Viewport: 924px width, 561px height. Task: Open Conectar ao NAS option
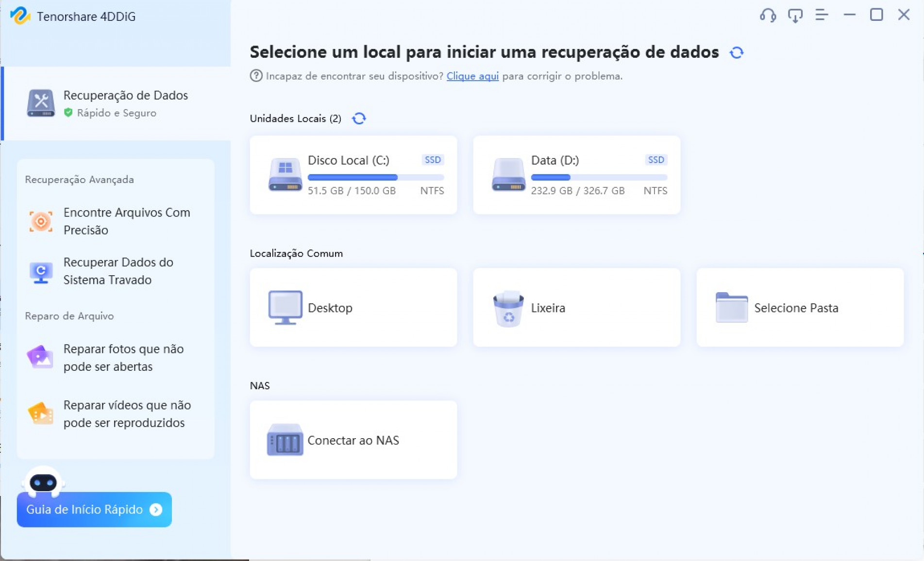[x=353, y=440]
